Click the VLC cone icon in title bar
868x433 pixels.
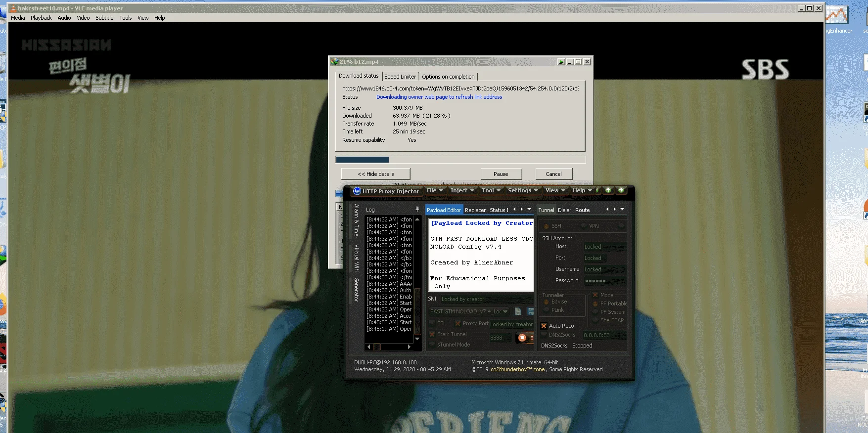[x=13, y=8]
